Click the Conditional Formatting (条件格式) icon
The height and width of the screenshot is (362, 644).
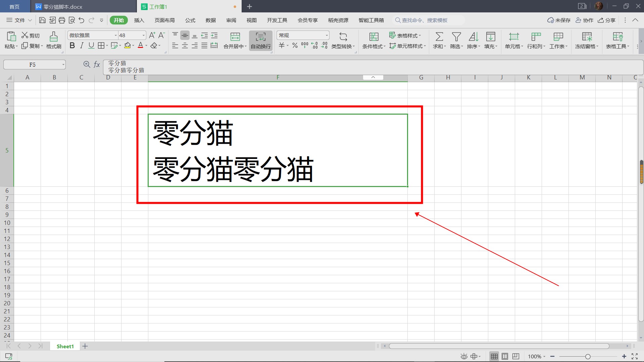[374, 37]
